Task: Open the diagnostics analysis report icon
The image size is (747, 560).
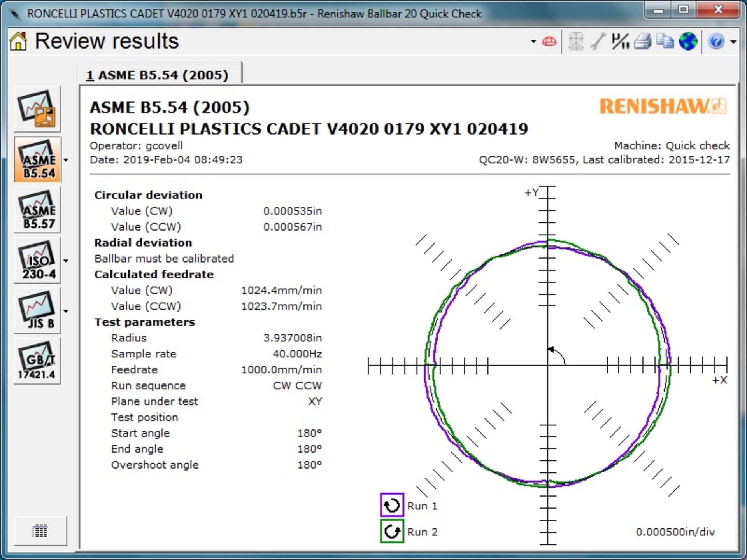Action: pos(37,109)
